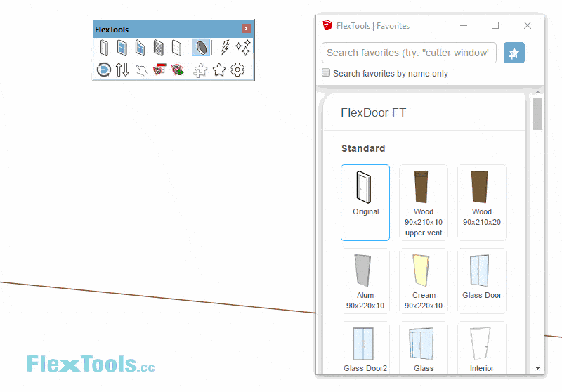Click the favorites list scroll-up arrow
Viewport: 562px width, 392px height.
pyautogui.click(x=537, y=92)
